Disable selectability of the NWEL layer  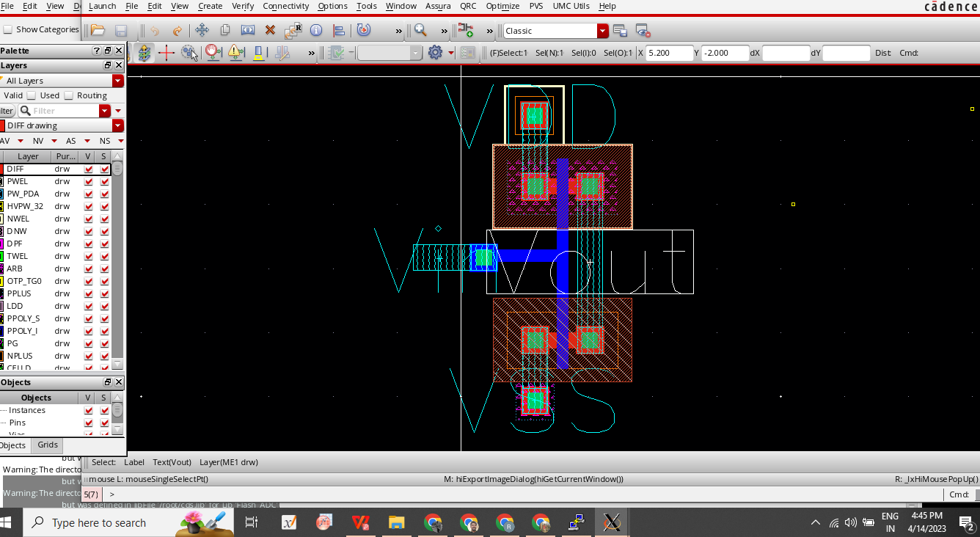(104, 219)
